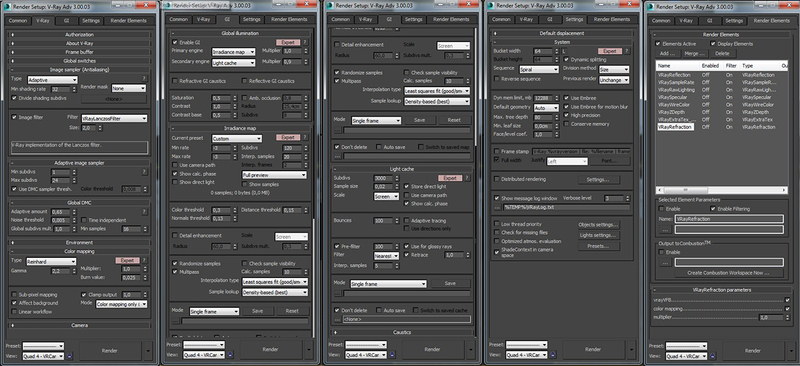Click the Name field containing VRayRefraction
The width and height of the screenshot is (800, 366).
[729, 218]
